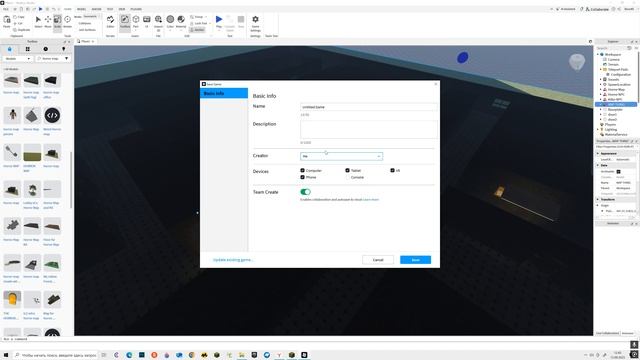Switch Toolbox to Inventory grid tab
This screenshot has height=360, width=640.
tap(27, 49)
